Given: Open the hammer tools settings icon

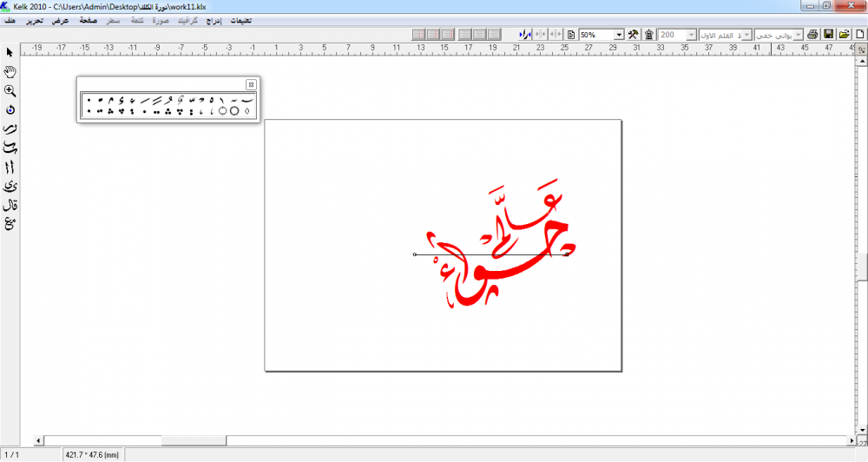Looking at the screenshot, I should pyautogui.click(x=634, y=34).
